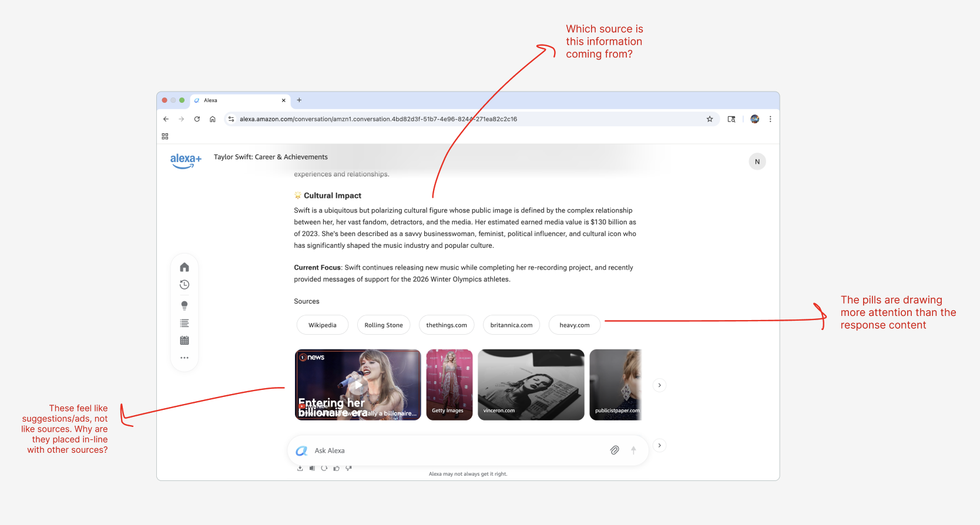Open the Chrome three-dot menu
The width and height of the screenshot is (980, 525).
point(770,119)
